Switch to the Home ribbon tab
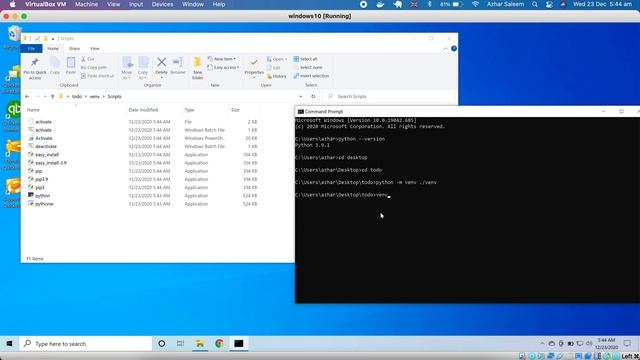640x360 pixels. tap(53, 49)
